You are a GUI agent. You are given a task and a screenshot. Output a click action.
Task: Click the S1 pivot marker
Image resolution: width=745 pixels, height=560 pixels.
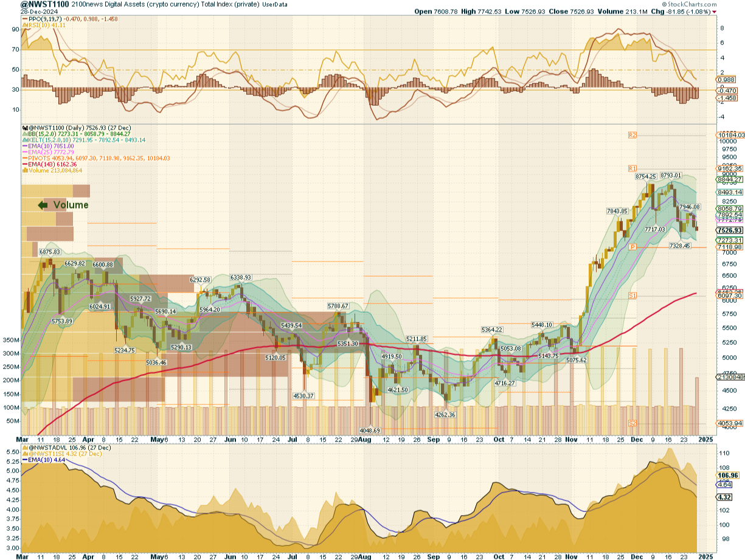tap(632, 296)
